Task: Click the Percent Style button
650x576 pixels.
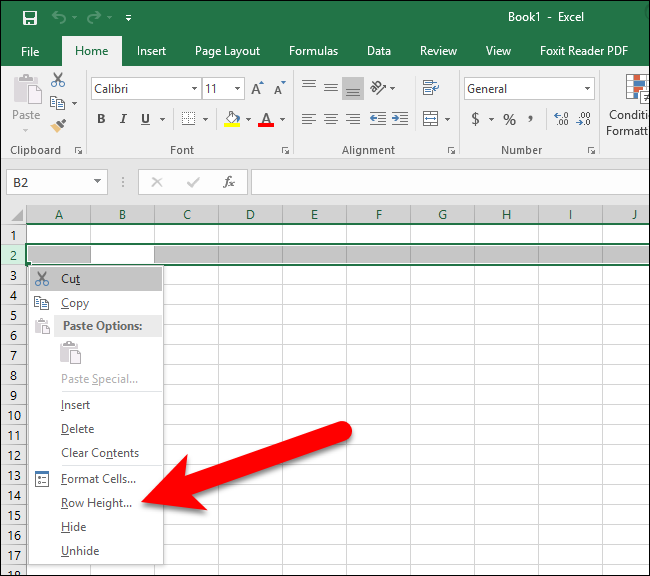Action: coord(509,119)
